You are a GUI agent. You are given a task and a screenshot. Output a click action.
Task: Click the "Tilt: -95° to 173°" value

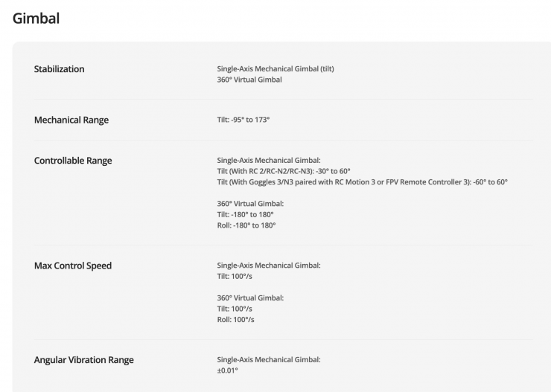click(243, 120)
